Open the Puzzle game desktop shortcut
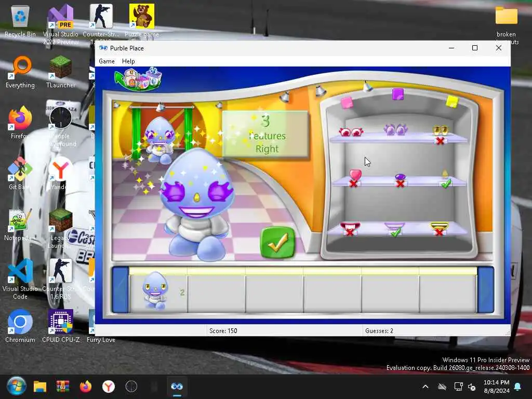Image resolution: width=532 pixels, height=399 pixels. [142, 20]
